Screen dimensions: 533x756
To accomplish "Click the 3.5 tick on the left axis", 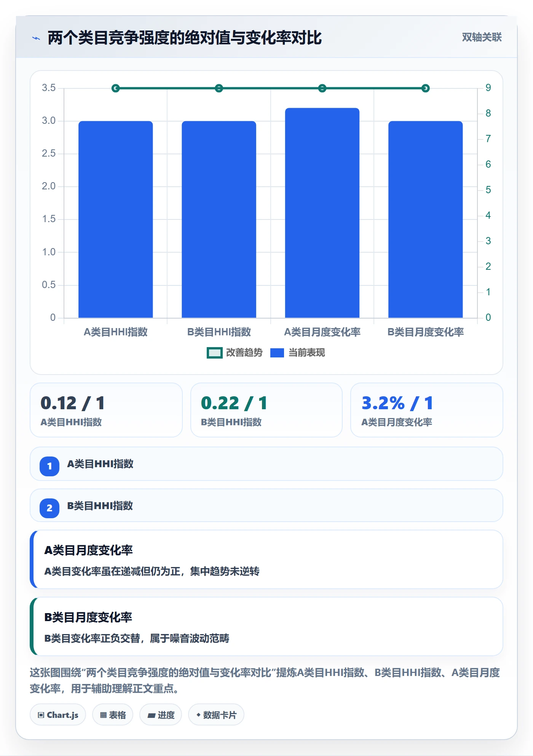I will click(49, 88).
